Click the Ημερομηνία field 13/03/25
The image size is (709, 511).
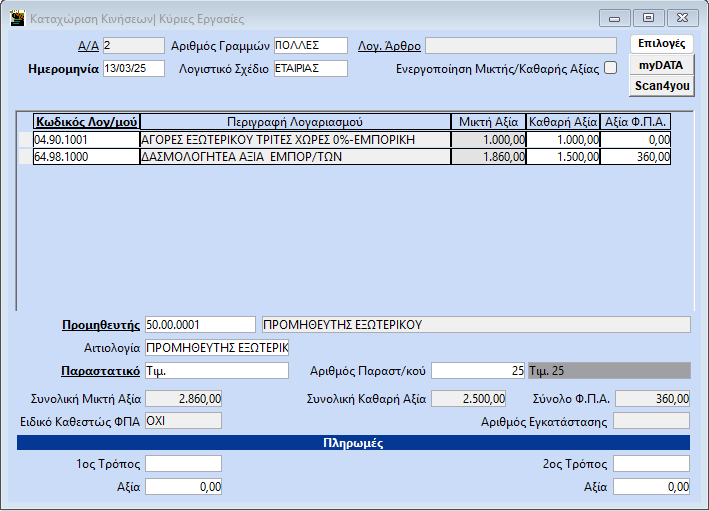pyautogui.click(x=134, y=69)
